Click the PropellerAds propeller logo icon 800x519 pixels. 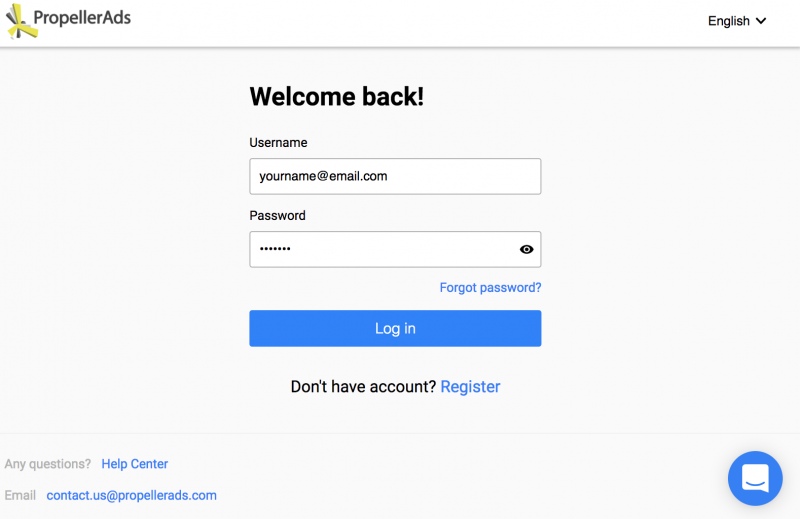pyautogui.click(x=22, y=21)
